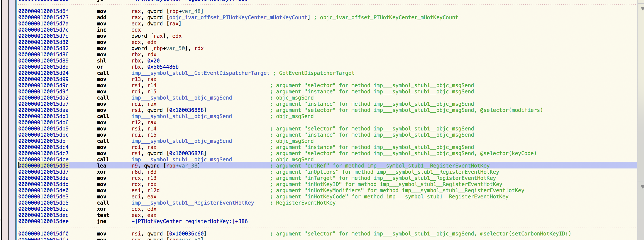
Task: Follow the GetEventDispatcherTarget call target
Action: (200, 73)
